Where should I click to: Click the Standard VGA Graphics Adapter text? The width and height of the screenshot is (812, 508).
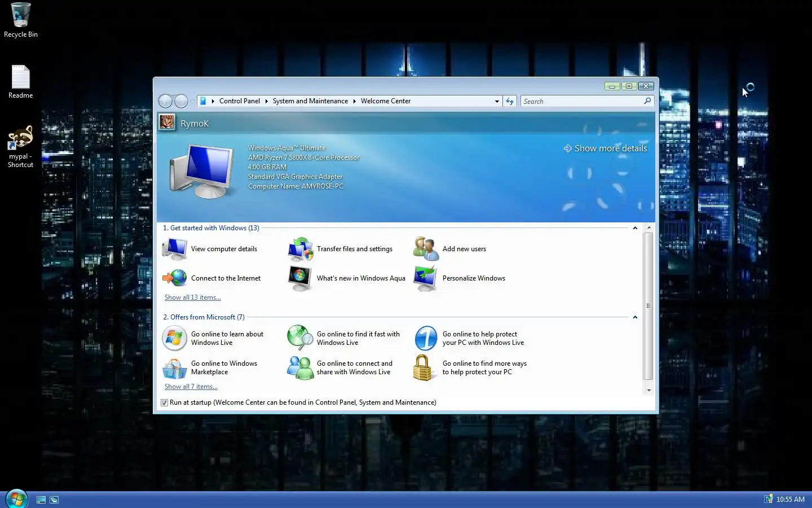(x=295, y=177)
